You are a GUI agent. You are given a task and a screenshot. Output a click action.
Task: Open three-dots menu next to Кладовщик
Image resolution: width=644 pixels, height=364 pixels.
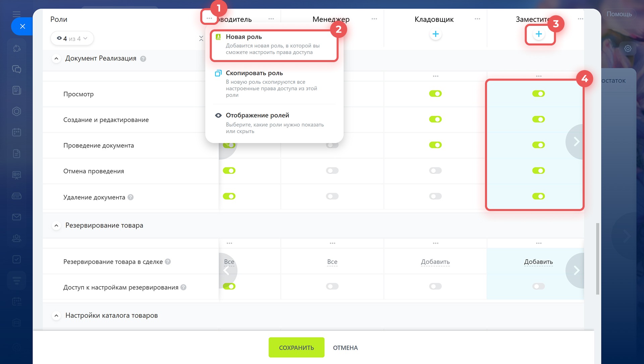477,19
